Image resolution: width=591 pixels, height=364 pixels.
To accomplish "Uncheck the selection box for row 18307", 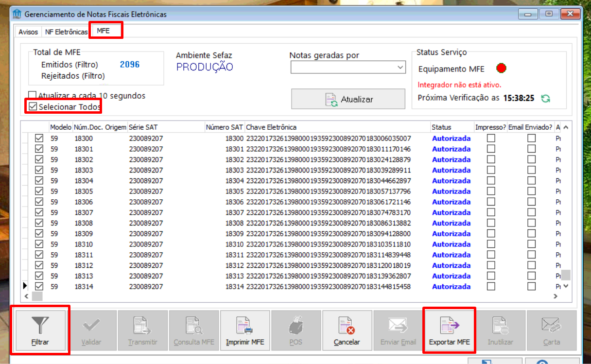I will point(39,212).
